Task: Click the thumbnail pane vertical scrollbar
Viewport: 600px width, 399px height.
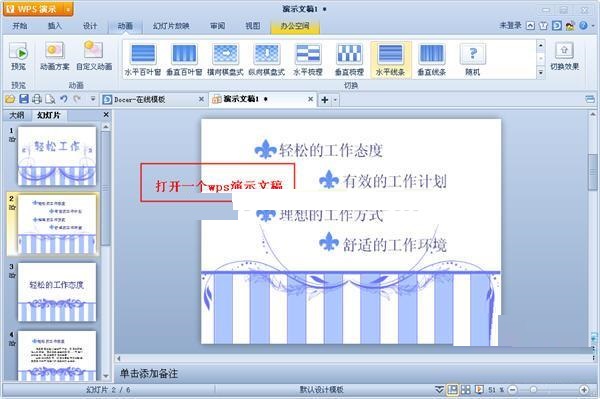Action: coord(106,189)
